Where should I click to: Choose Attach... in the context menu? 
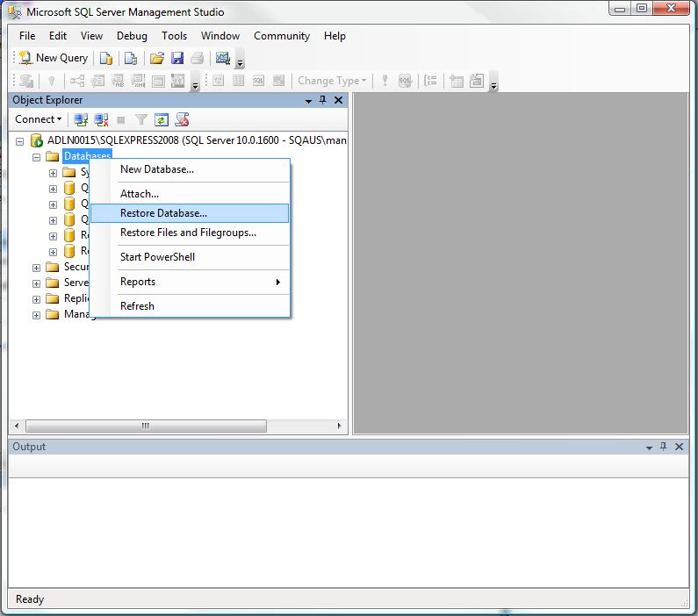(x=140, y=194)
